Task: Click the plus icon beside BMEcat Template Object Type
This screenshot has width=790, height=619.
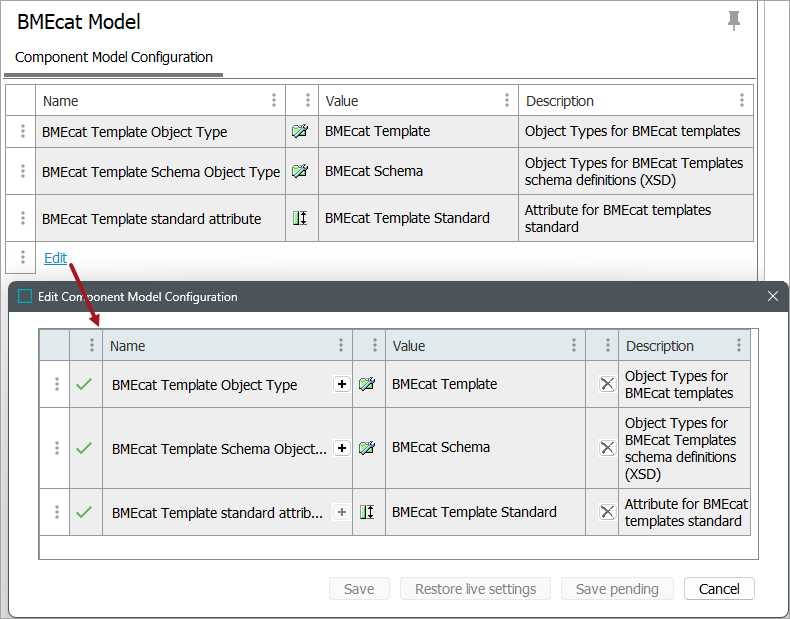Action: [341, 384]
